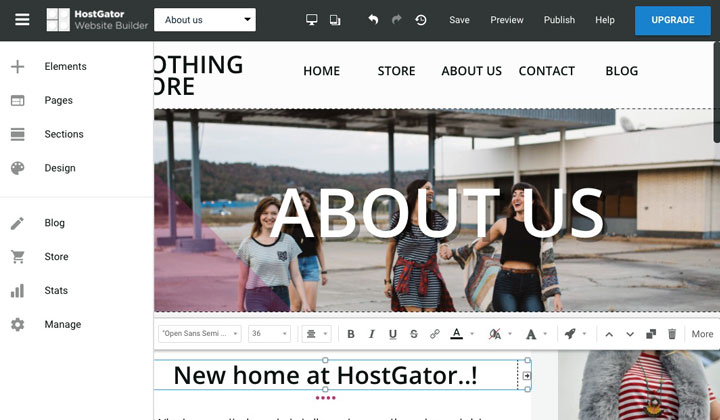The height and width of the screenshot is (420, 720).
Task: Redo the last action
Action: pos(397,19)
